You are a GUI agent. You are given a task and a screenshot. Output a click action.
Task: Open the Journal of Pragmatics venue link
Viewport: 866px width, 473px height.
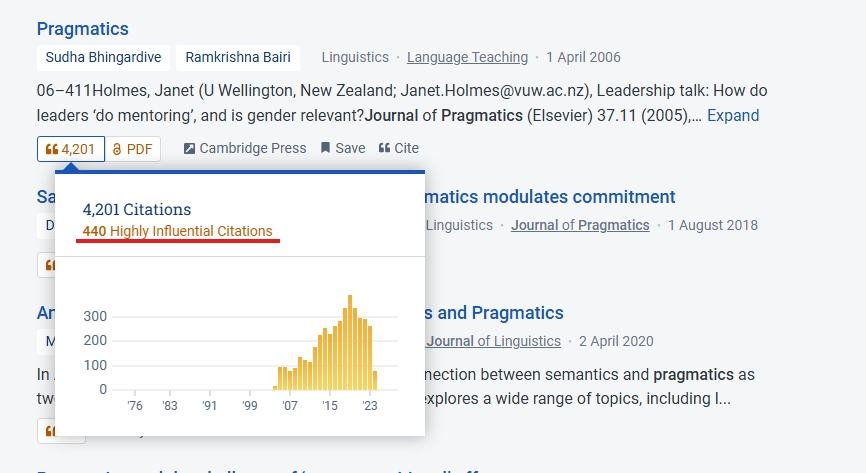(580, 225)
